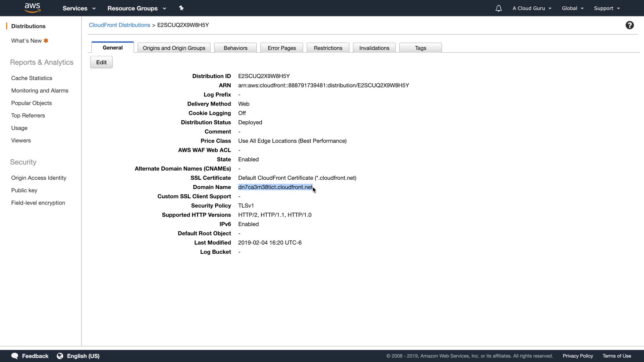Screen dimensions: 644x362
Task: Open the Global region dropdown
Action: [x=573, y=8]
